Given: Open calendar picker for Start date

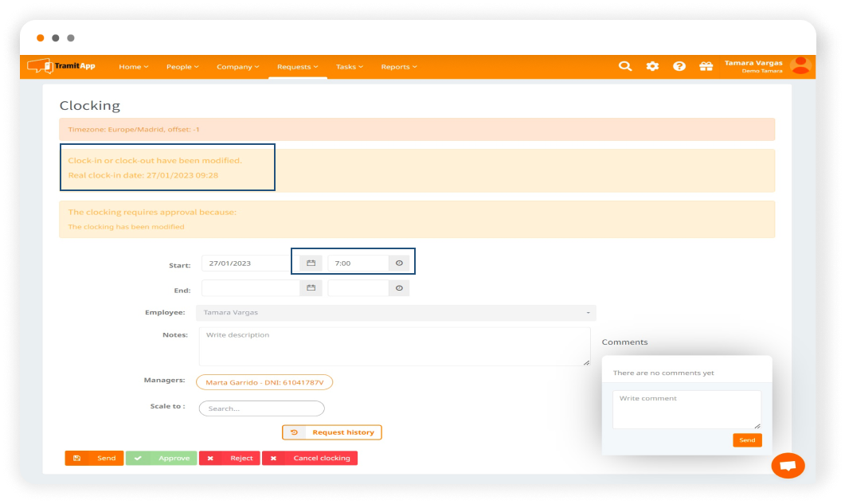Looking at the screenshot, I should [x=311, y=263].
